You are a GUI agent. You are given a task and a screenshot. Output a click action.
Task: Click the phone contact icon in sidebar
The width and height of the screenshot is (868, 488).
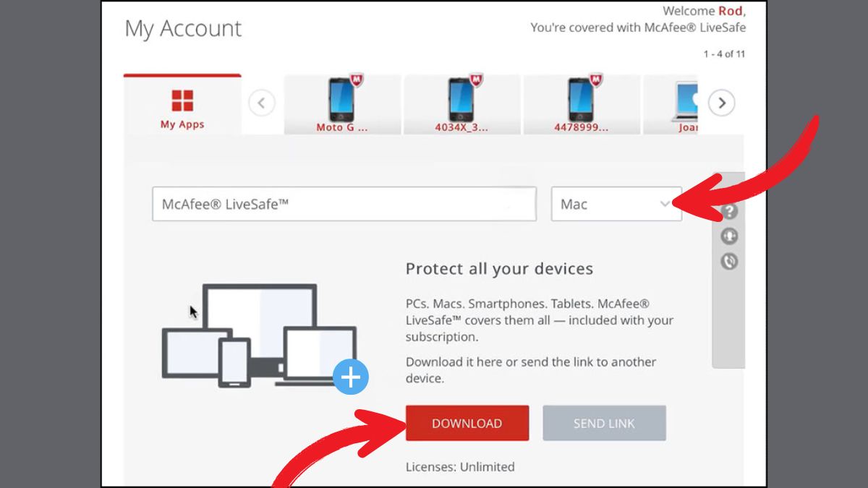[x=729, y=261]
